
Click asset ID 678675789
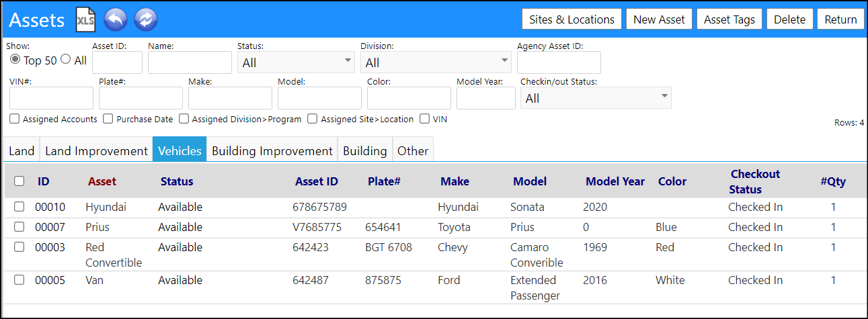[x=319, y=207]
